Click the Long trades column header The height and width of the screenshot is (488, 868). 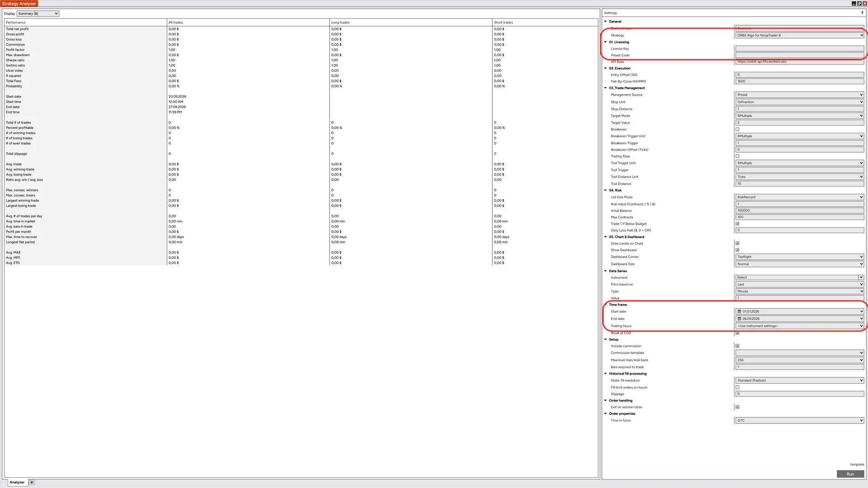pyautogui.click(x=410, y=22)
